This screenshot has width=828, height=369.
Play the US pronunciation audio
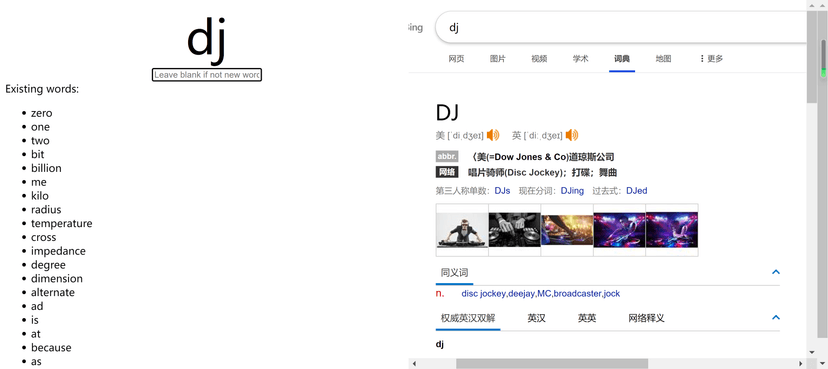click(493, 135)
